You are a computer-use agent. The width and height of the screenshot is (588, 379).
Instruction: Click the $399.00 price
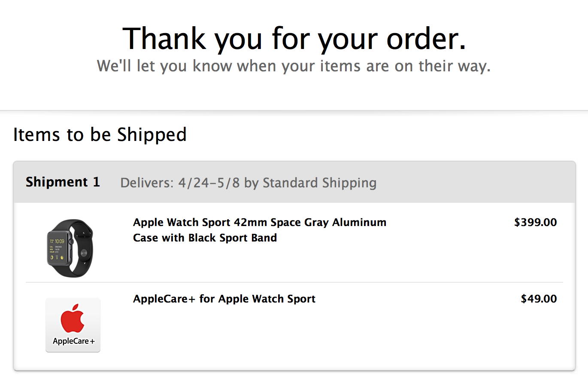(x=535, y=222)
